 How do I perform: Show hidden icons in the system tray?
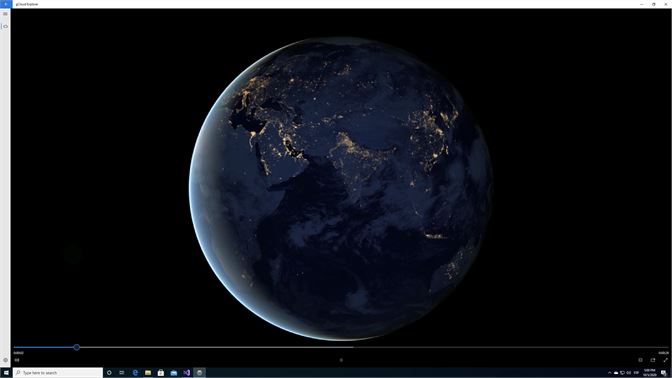point(609,373)
